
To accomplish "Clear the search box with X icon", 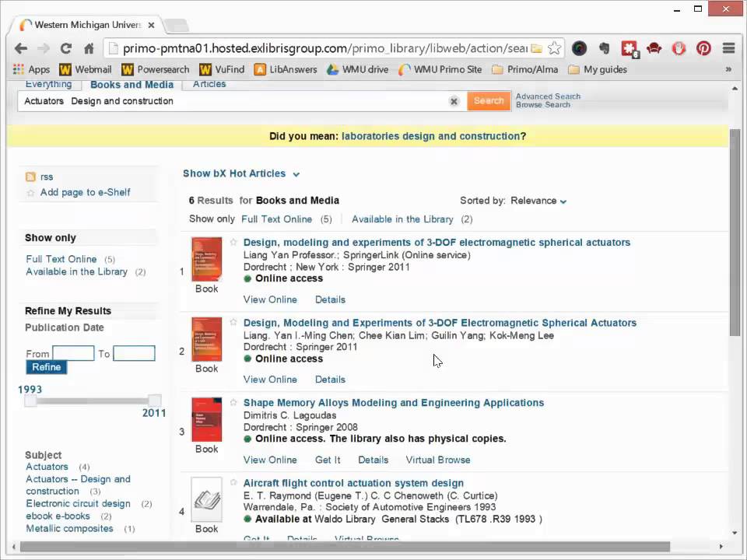I will tap(454, 101).
